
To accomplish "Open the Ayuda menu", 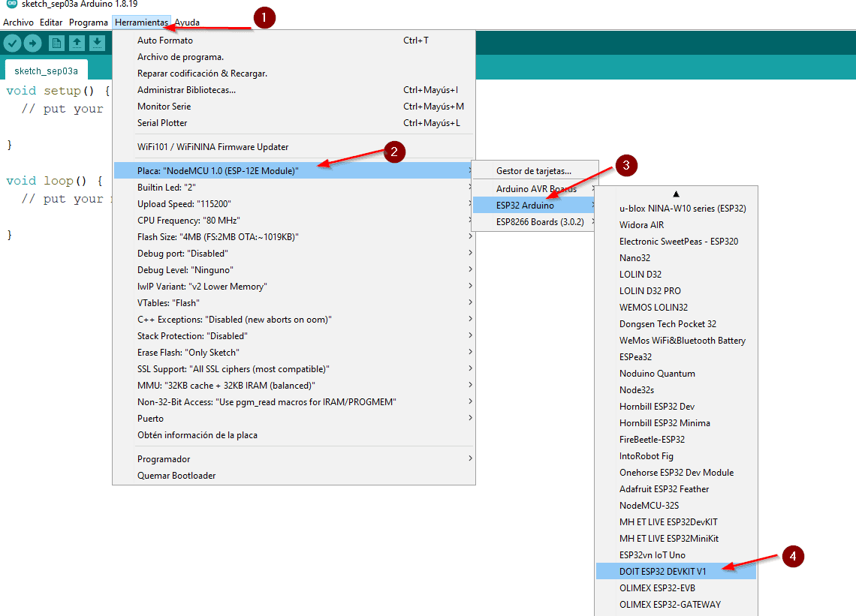I will (187, 23).
